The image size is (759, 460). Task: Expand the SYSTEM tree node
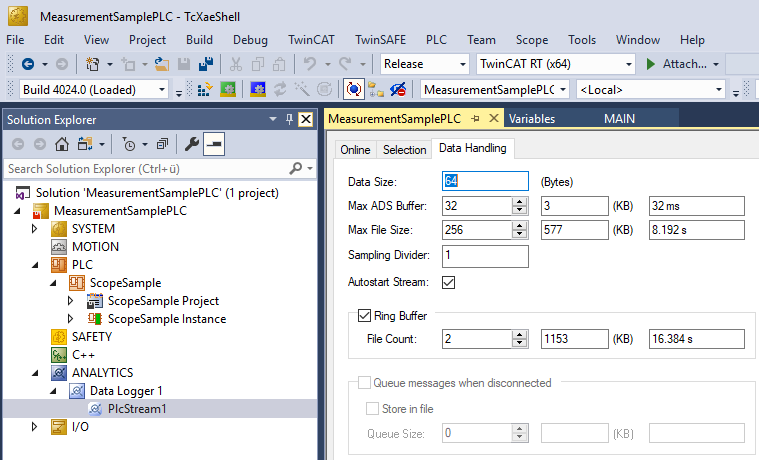[x=38, y=229]
